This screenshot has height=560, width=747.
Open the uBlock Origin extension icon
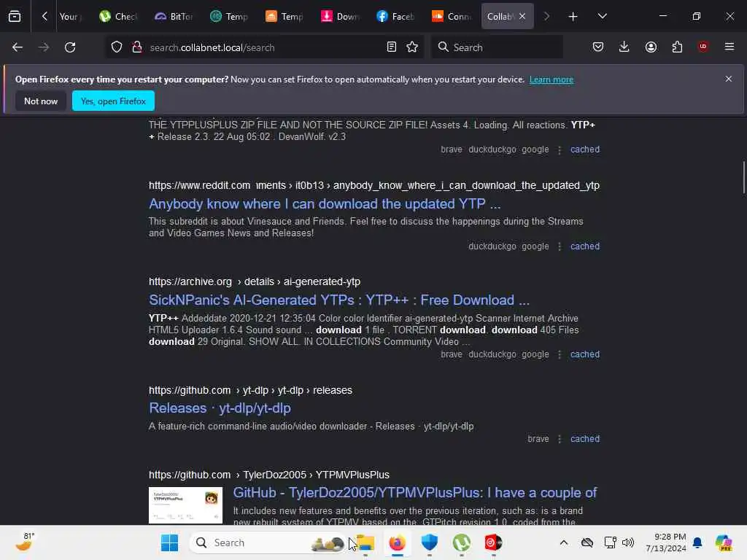(703, 47)
